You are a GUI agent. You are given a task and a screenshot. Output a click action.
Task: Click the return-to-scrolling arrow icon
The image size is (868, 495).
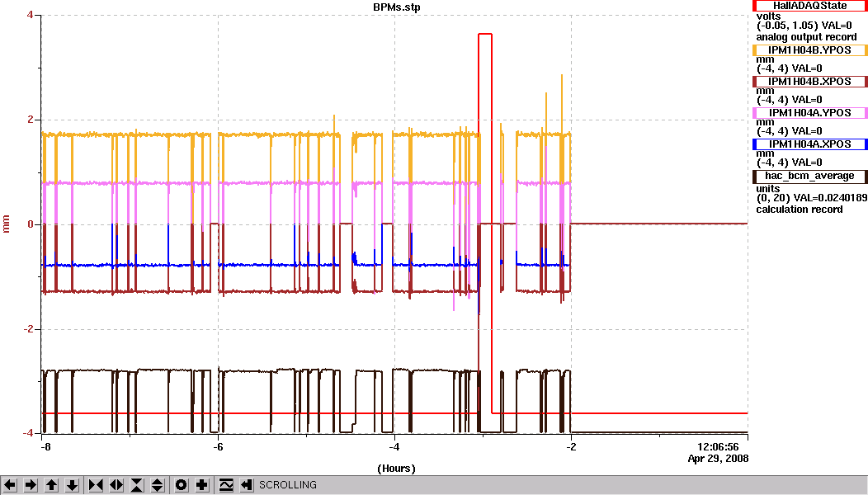point(247,485)
